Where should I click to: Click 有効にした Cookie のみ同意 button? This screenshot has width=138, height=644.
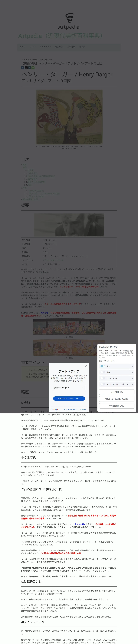coord(117,399)
